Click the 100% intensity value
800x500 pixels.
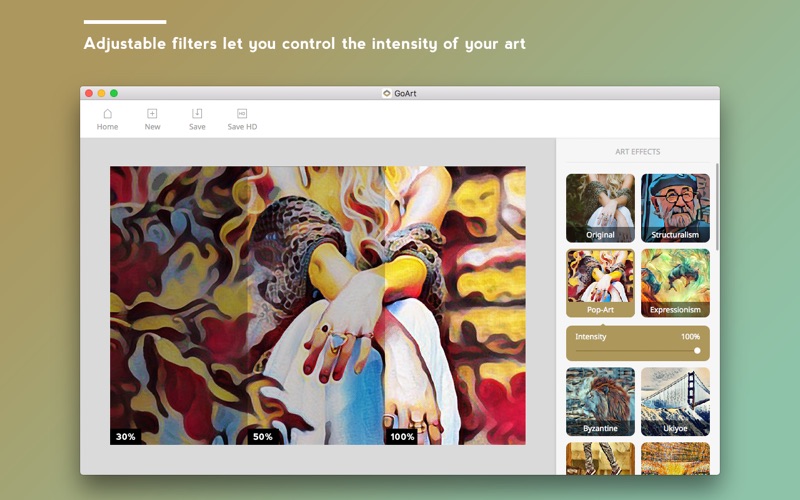(x=690, y=337)
